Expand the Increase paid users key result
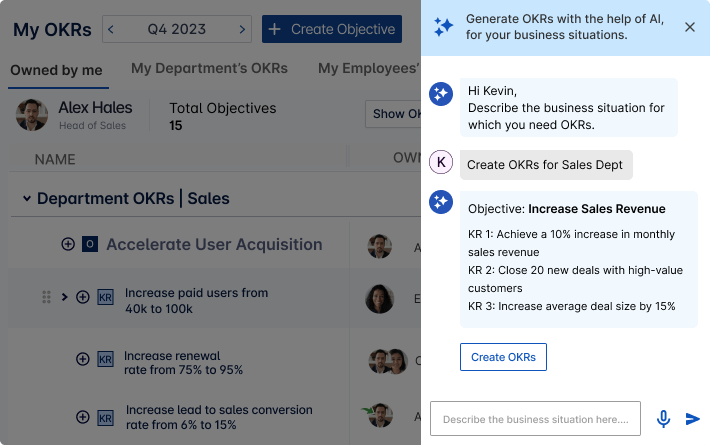This screenshot has width=710, height=445. pos(65,297)
